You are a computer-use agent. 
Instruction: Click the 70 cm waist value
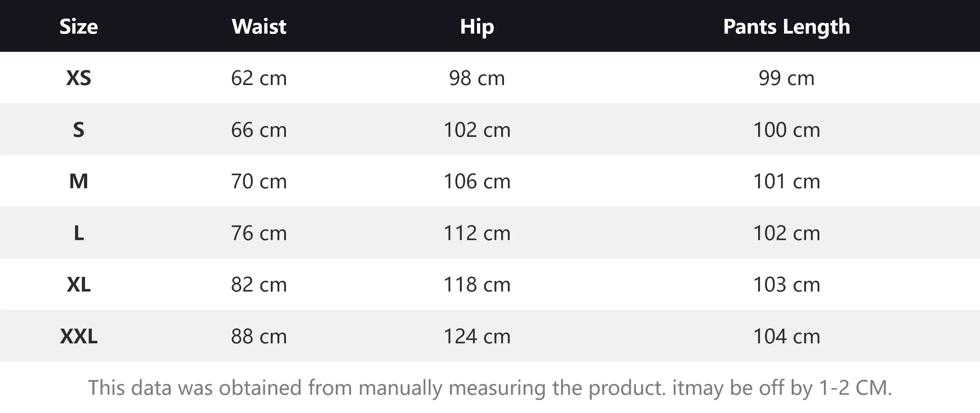pyautogui.click(x=259, y=181)
